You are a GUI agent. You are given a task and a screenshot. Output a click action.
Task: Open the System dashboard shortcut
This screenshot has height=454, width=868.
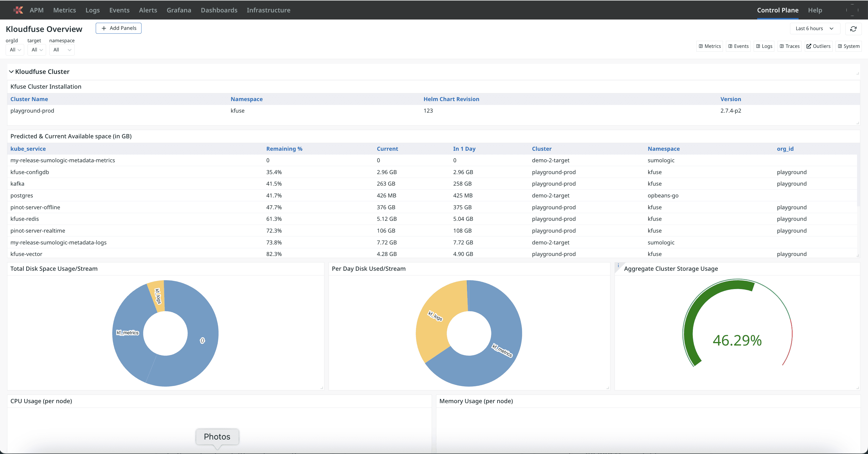click(849, 46)
